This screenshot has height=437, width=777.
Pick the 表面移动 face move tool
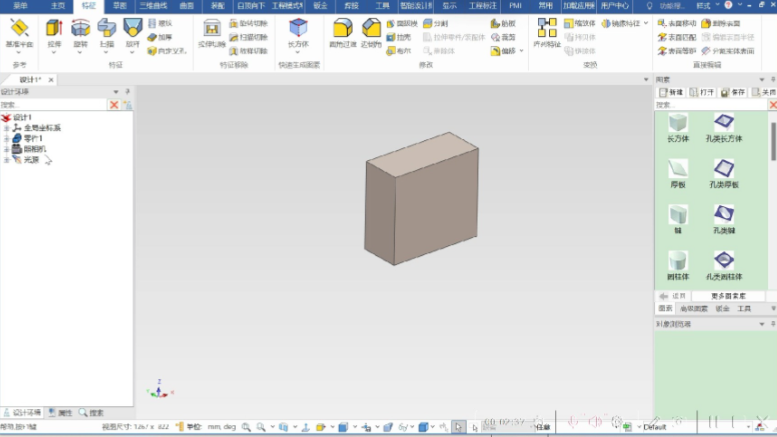click(677, 23)
